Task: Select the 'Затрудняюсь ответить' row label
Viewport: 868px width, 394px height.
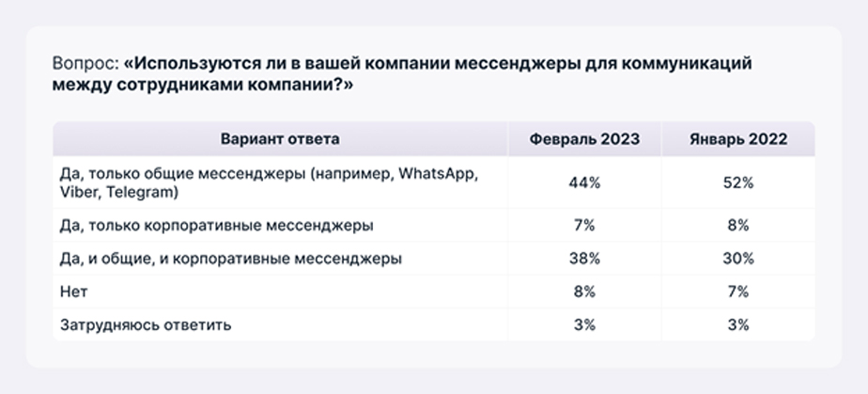Action: pyautogui.click(x=146, y=324)
